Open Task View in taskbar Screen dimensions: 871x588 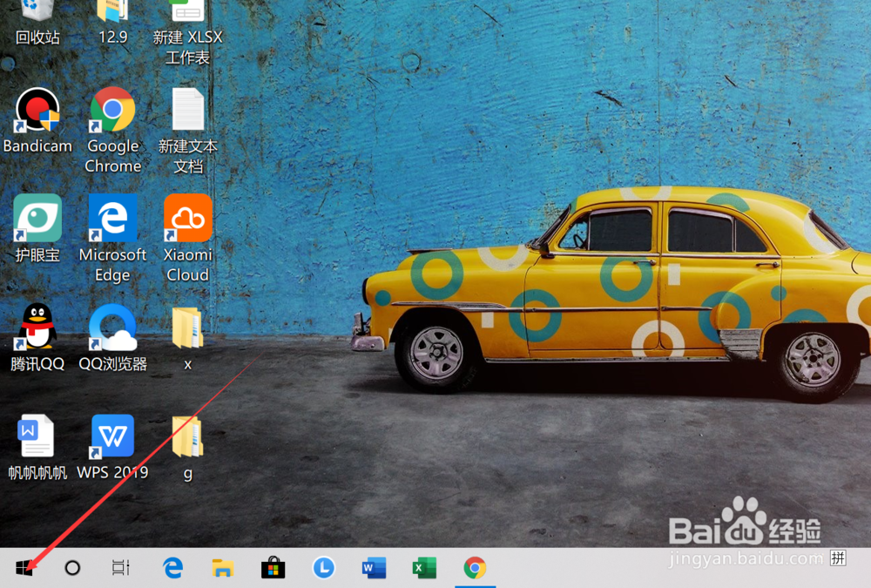pyautogui.click(x=120, y=567)
